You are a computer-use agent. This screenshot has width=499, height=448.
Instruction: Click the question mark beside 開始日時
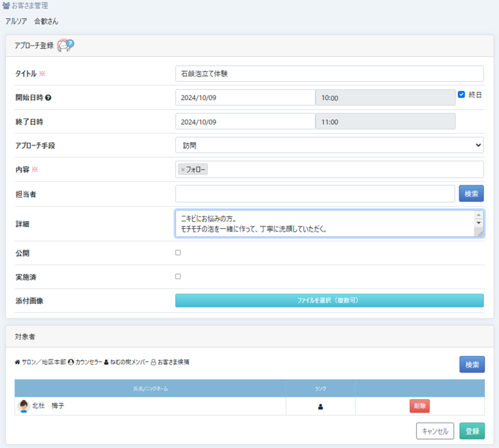(48, 97)
